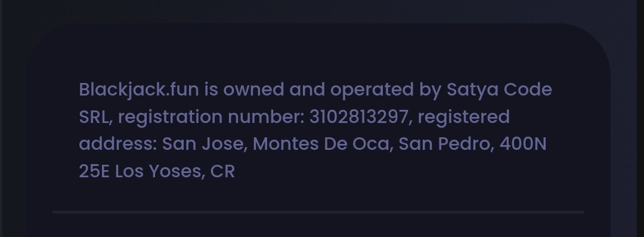This screenshot has width=644, height=237.
Task: Click the Blackjack.fun name in the footer text
Action: [x=139, y=90]
